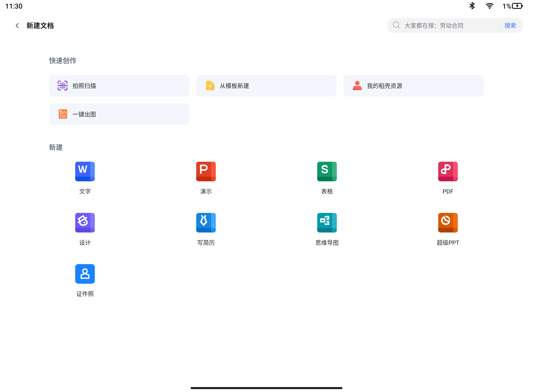Start the 写简历 resume builder
Image resolution: width=533 pixels, height=392 pixels.
point(206,223)
